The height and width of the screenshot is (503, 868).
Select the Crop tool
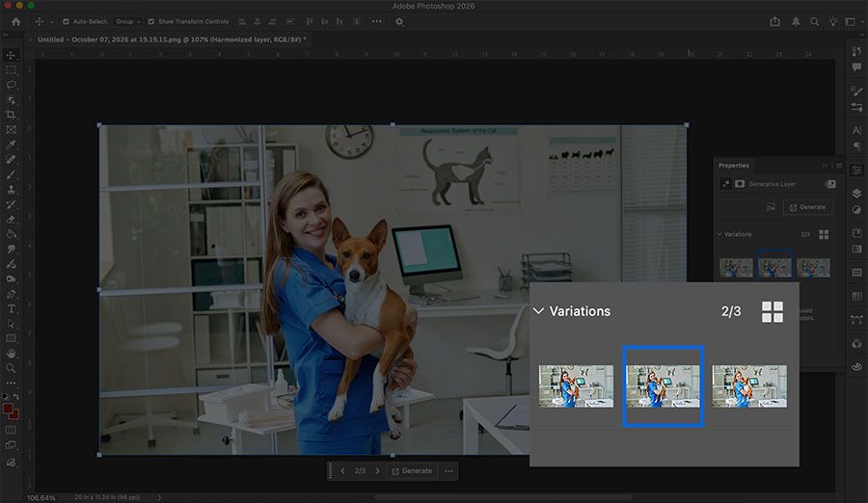(x=11, y=115)
